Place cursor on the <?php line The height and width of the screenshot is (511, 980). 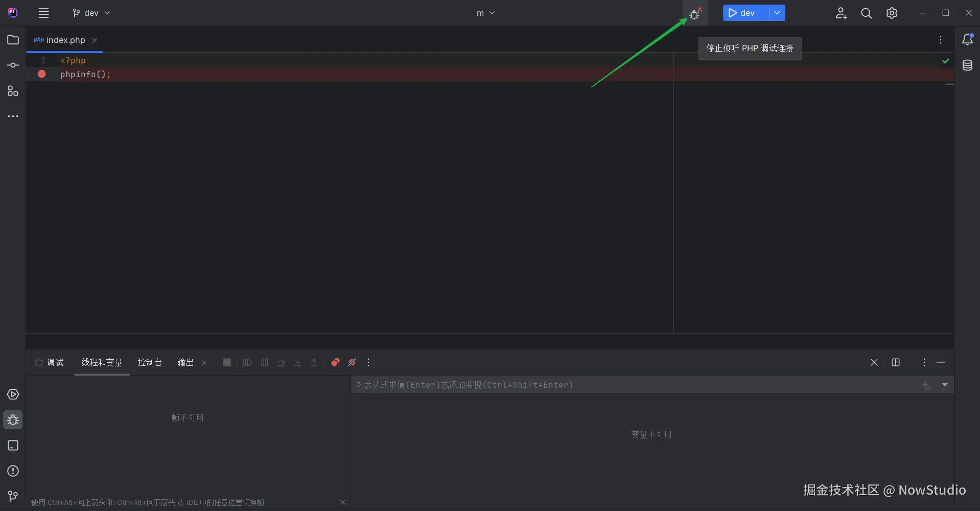tap(73, 60)
